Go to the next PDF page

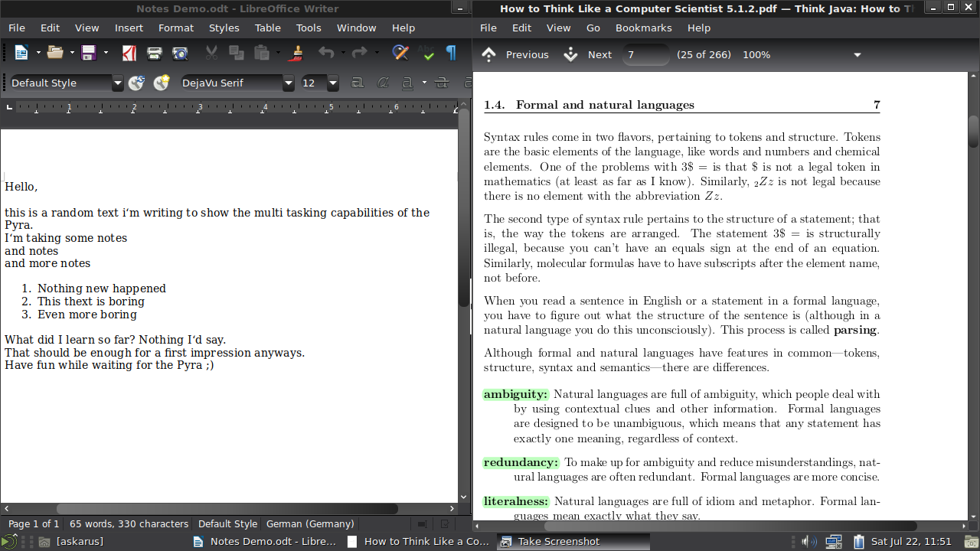(588, 54)
